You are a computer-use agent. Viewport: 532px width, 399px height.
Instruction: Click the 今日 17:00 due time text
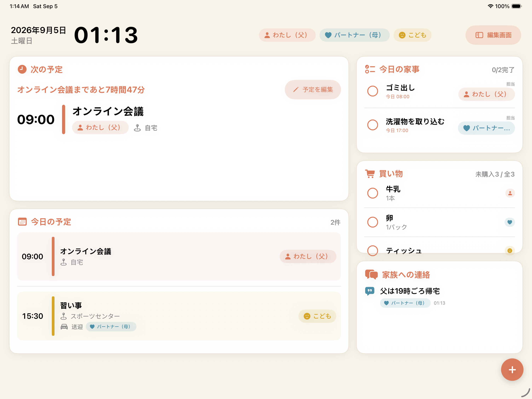coord(397,130)
